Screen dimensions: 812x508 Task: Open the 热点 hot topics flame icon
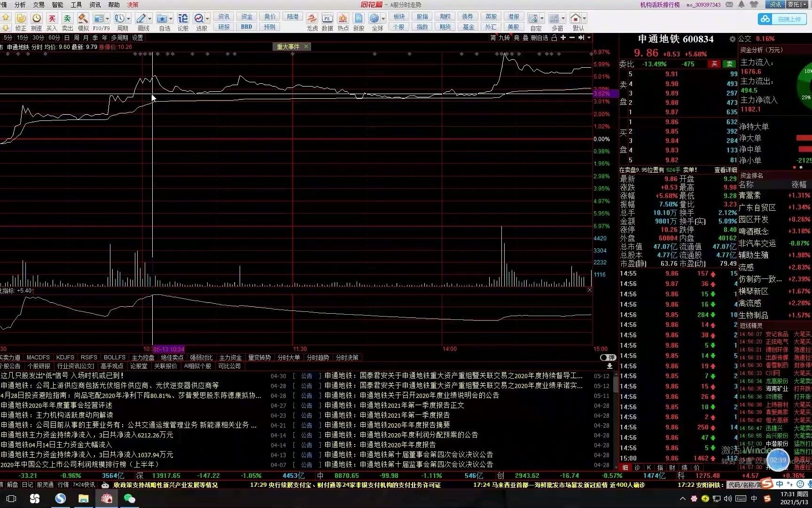(343, 18)
